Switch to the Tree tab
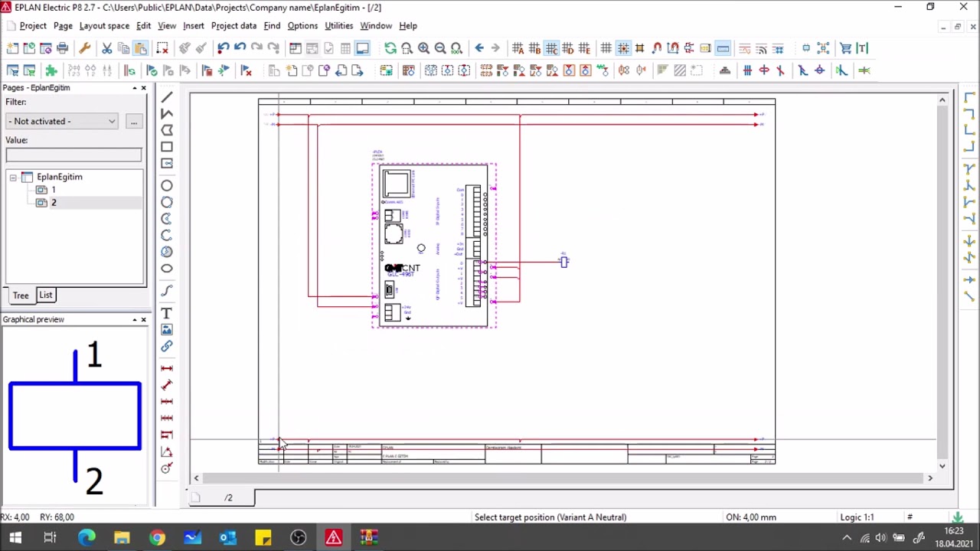The width and height of the screenshot is (980, 551). click(21, 295)
